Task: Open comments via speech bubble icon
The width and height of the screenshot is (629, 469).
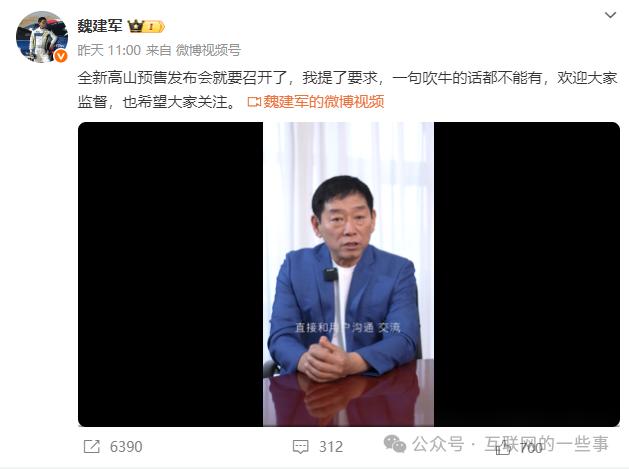Action: (300, 447)
